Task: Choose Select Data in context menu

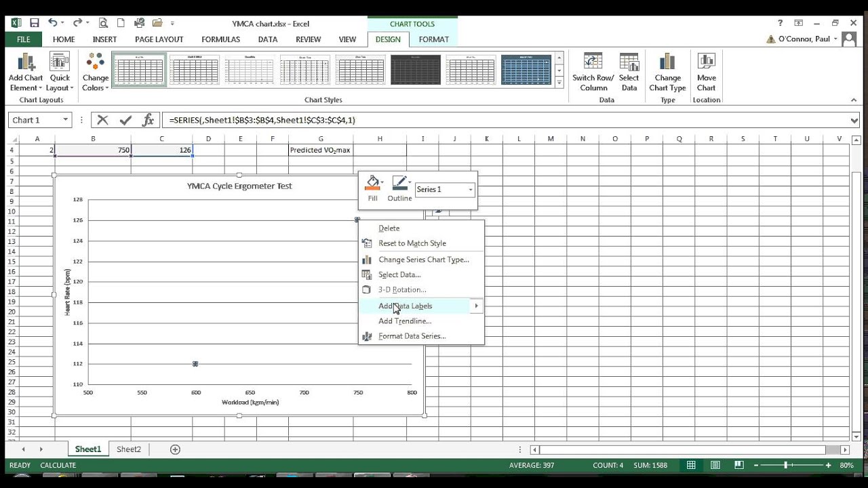Action: pyautogui.click(x=422, y=274)
